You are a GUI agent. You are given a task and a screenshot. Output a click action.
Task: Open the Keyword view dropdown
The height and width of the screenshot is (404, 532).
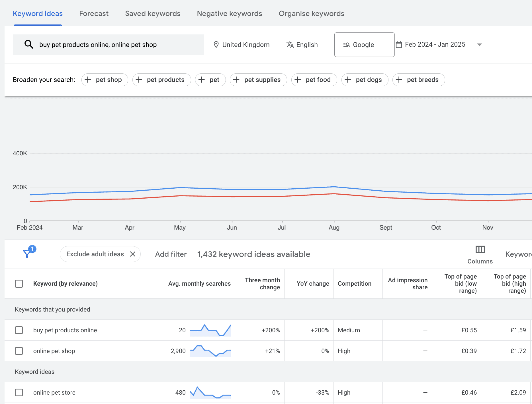click(x=518, y=254)
